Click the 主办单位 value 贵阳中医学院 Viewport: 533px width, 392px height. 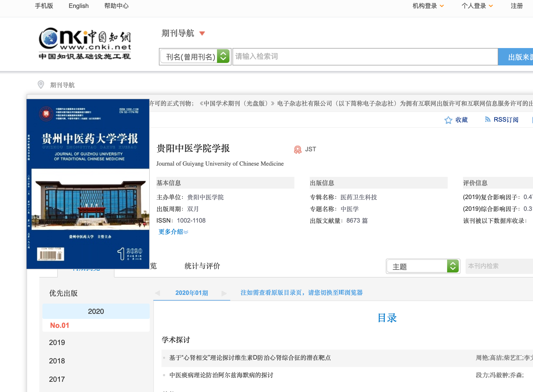(205, 197)
